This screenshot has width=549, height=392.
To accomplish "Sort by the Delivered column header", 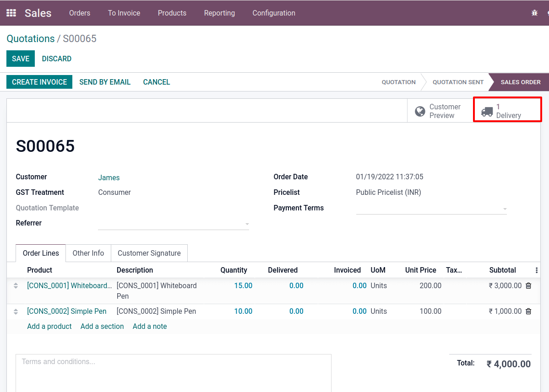I will click(283, 270).
